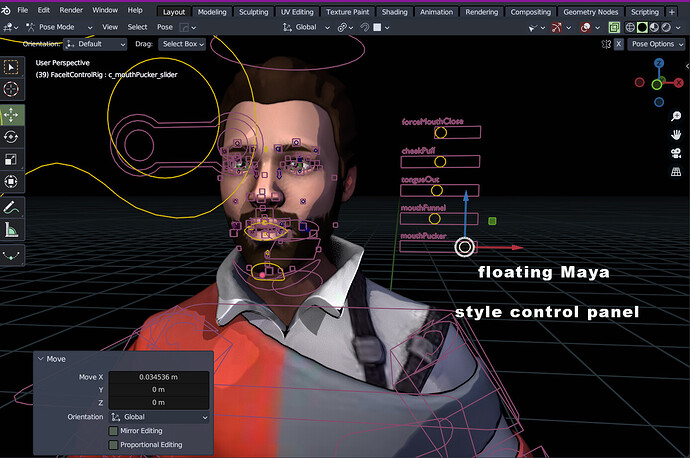Switch to the Scripting workspace tab

tap(645, 12)
